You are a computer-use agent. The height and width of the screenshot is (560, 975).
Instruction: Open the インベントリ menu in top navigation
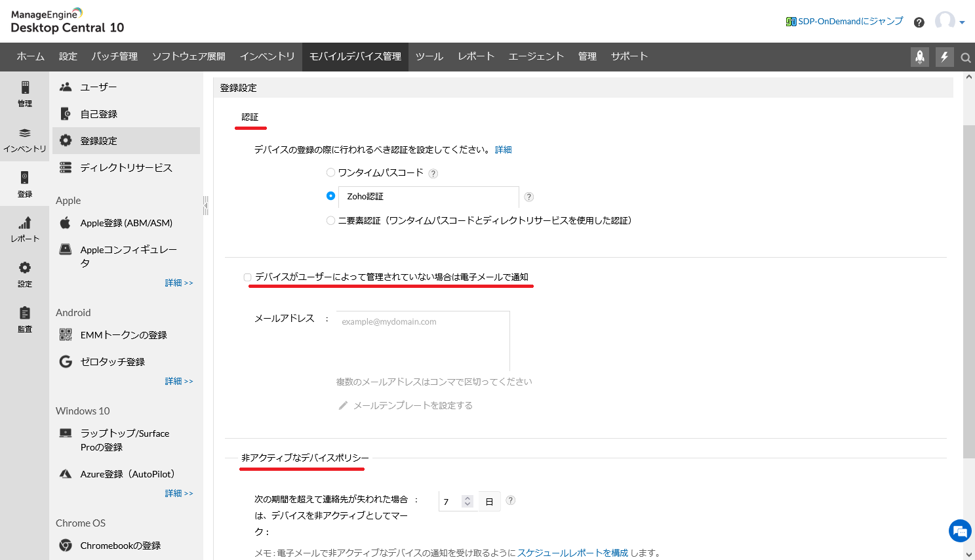[268, 56]
